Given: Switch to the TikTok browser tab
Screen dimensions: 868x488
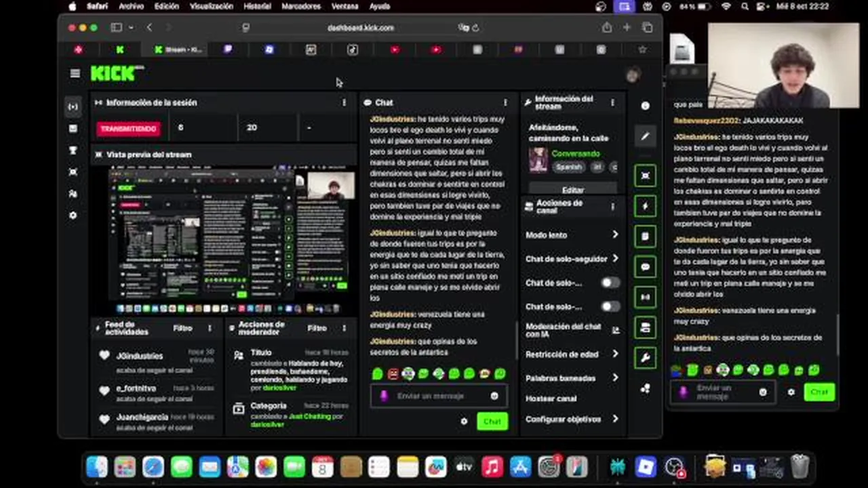Looking at the screenshot, I should [353, 49].
